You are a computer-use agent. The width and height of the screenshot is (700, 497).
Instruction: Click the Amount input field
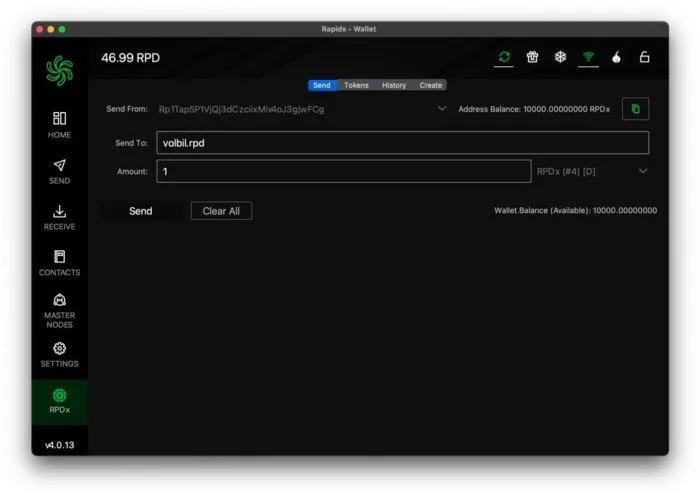tap(344, 171)
